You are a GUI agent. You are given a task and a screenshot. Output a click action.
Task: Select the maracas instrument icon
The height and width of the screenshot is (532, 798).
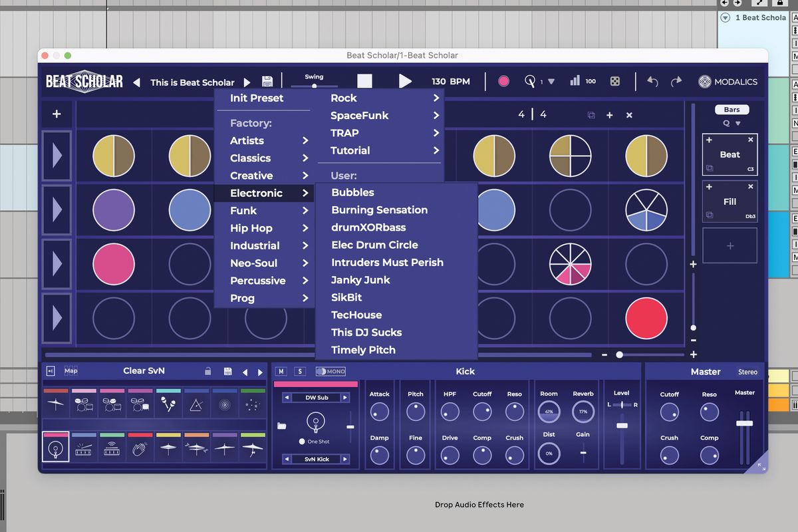pos(168,404)
